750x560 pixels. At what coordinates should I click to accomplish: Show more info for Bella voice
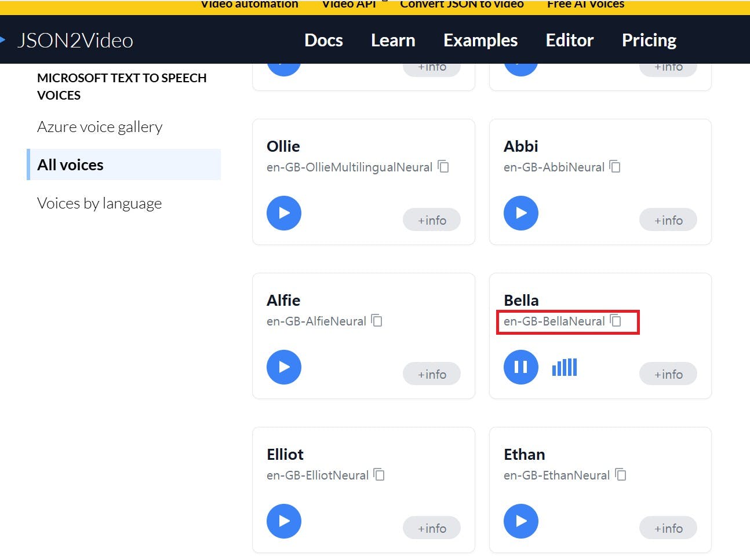(668, 374)
